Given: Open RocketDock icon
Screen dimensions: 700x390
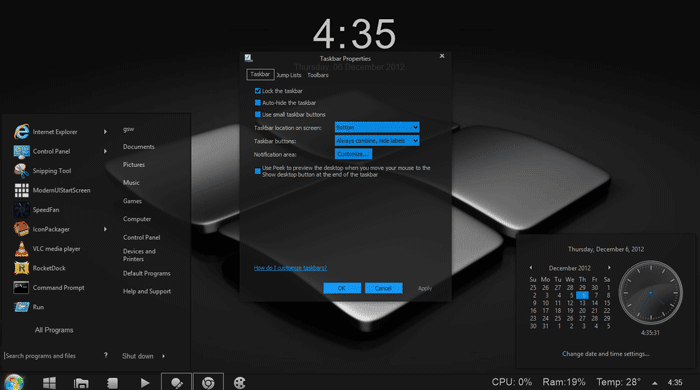Looking at the screenshot, I should point(21,268).
